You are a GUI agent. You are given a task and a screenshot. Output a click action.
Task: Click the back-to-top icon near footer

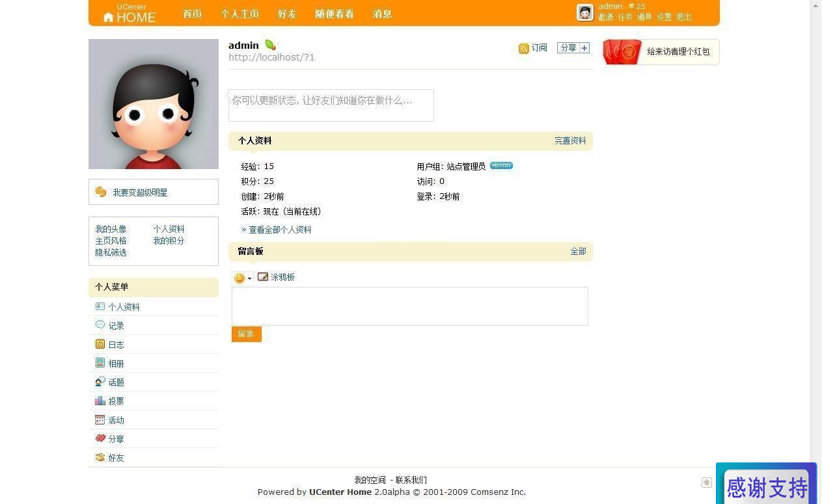[706, 482]
